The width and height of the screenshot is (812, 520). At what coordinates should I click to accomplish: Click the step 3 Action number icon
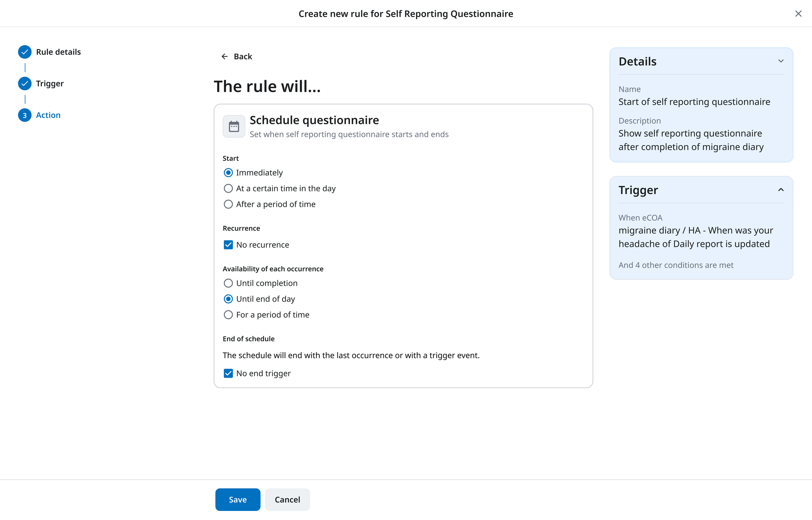(25, 115)
